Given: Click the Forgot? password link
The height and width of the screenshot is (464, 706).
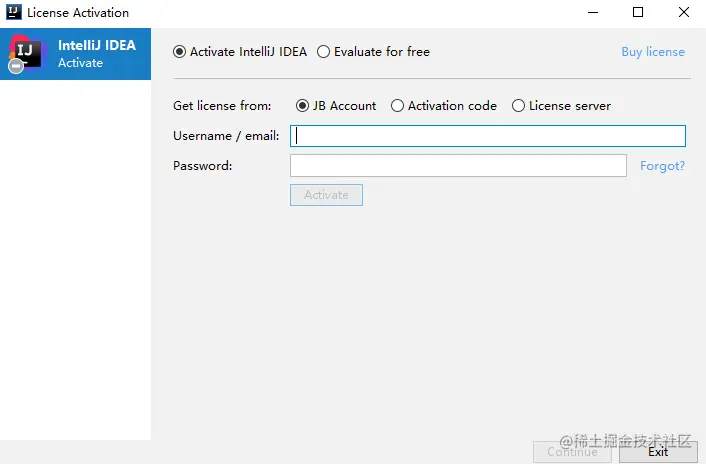Looking at the screenshot, I should [662, 166].
